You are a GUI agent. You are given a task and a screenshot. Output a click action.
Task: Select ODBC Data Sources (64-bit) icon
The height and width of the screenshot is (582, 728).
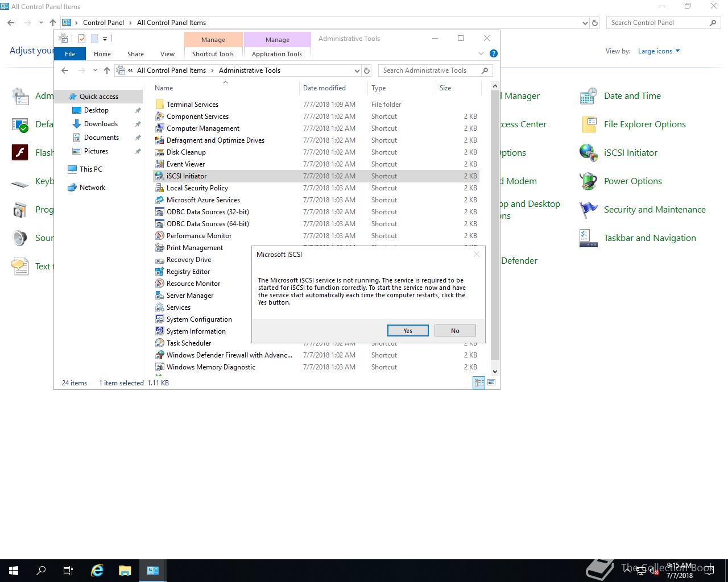(160, 224)
